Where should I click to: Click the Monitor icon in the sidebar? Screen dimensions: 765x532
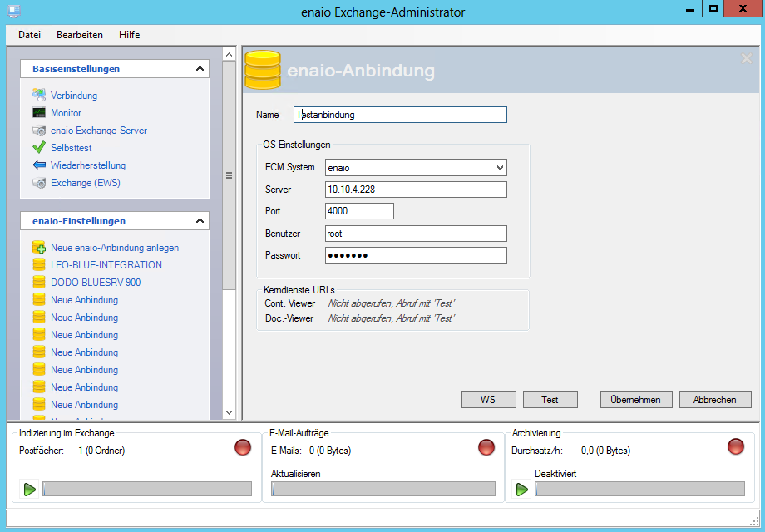38,113
